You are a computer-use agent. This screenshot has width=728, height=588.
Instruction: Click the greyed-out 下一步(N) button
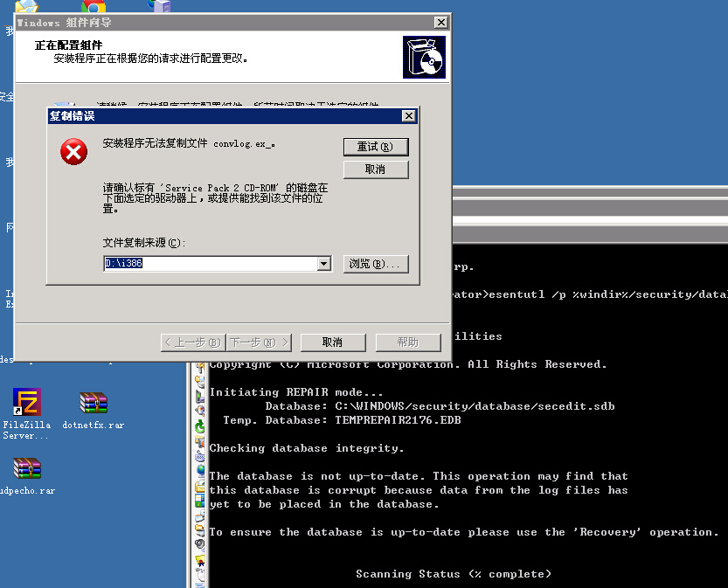pyautogui.click(x=259, y=342)
